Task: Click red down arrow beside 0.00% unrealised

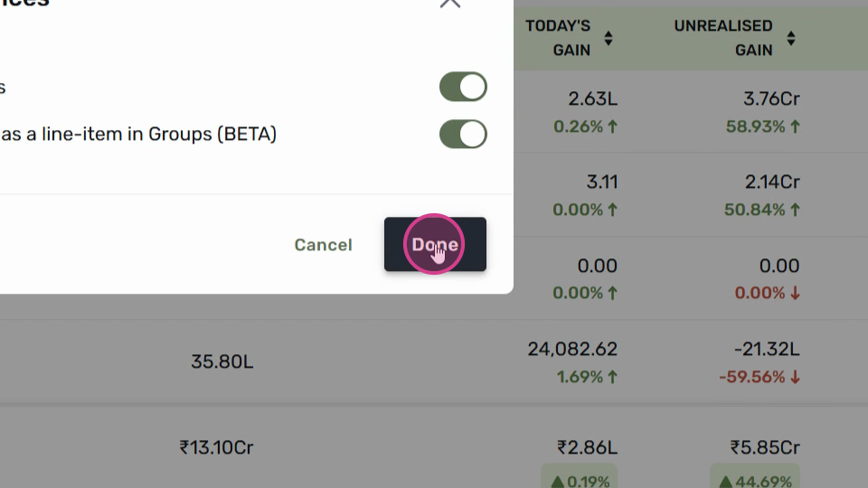Action: coord(795,293)
